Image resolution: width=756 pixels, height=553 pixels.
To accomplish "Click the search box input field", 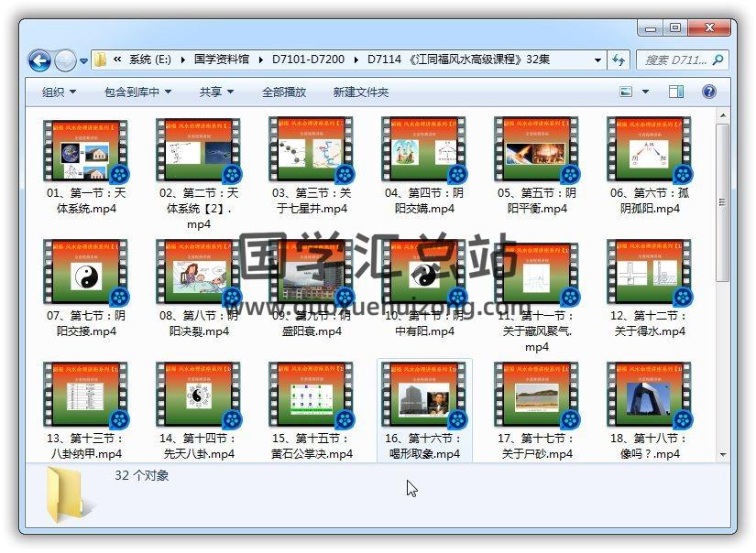I will [x=674, y=60].
